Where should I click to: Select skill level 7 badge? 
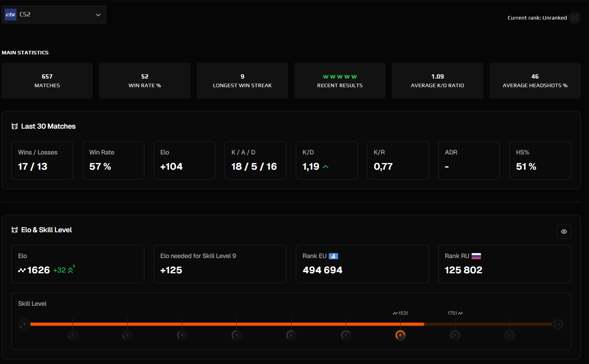click(346, 335)
